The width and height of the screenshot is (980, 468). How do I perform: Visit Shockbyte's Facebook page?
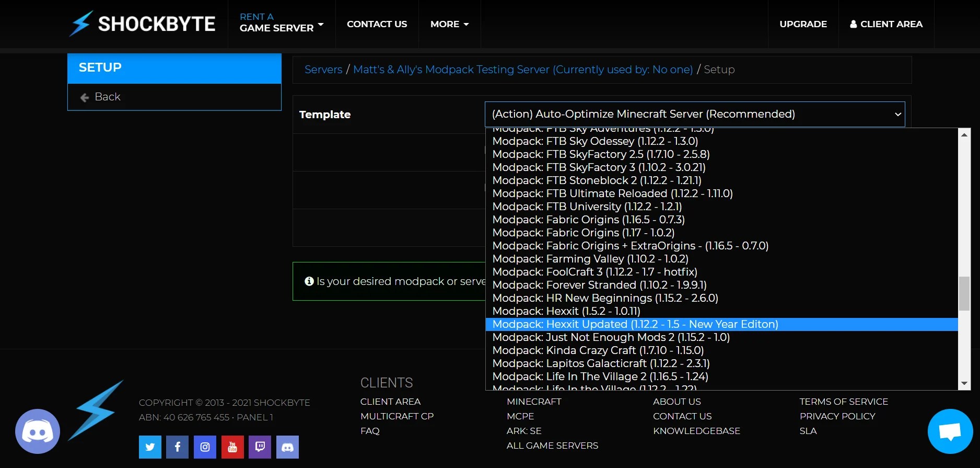[178, 447]
